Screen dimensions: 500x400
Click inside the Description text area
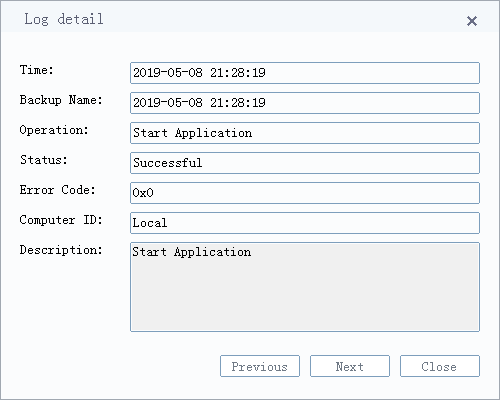coord(305,287)
